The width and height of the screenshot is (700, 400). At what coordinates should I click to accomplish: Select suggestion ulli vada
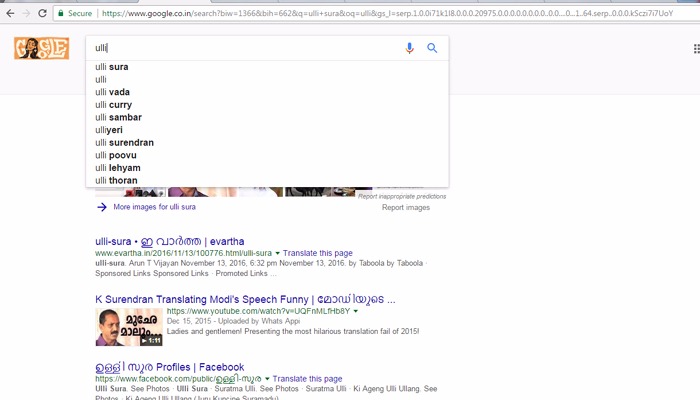tap(267, 92)
